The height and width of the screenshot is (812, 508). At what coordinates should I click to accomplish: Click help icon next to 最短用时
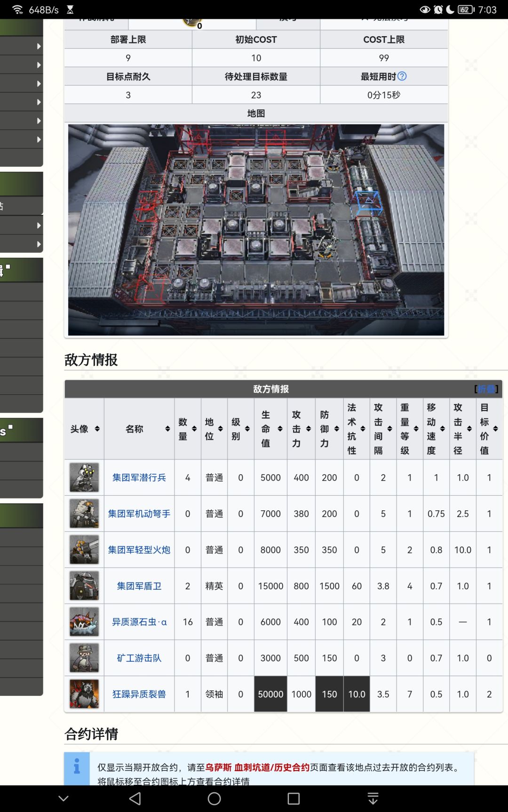(402, 76)
